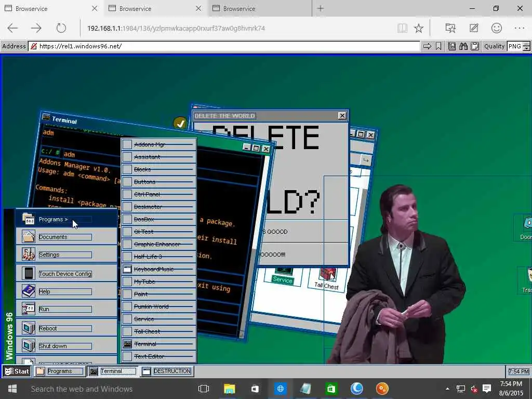The height and width of the screenshot is (399, 532).
Task: Click the Browservice bookmark icon
Action: tap(438, 46)
